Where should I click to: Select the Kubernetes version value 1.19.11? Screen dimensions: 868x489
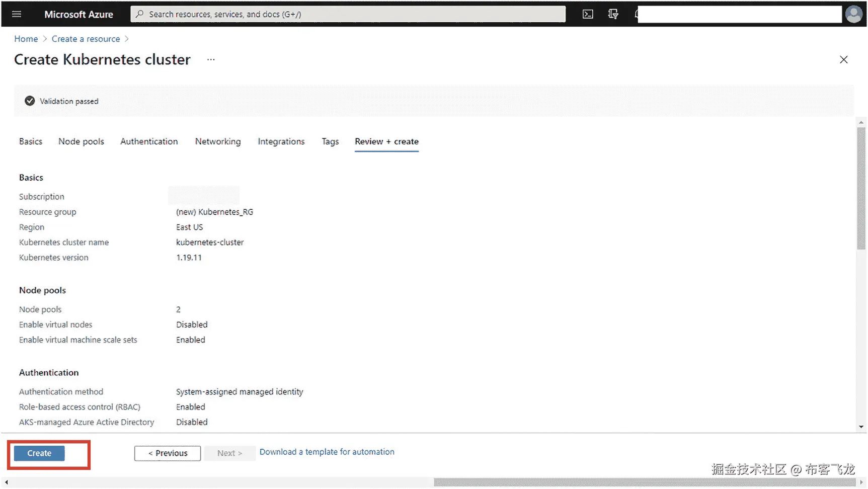189,257
